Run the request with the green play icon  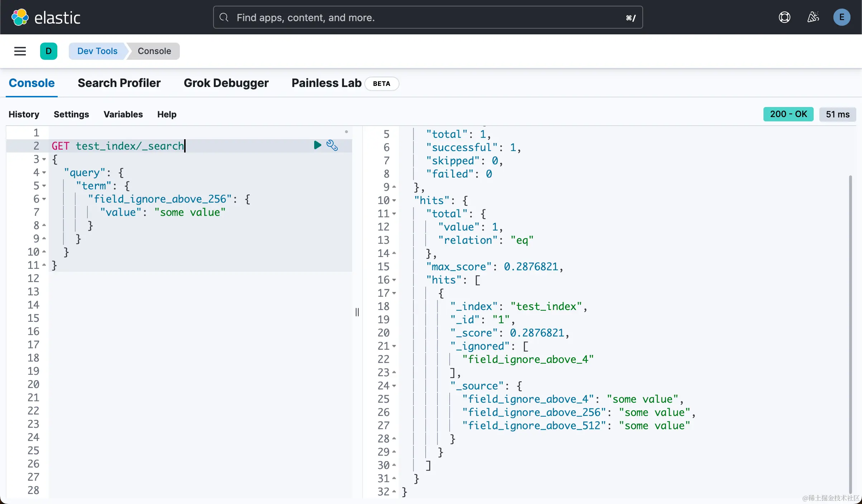[317, 145]
